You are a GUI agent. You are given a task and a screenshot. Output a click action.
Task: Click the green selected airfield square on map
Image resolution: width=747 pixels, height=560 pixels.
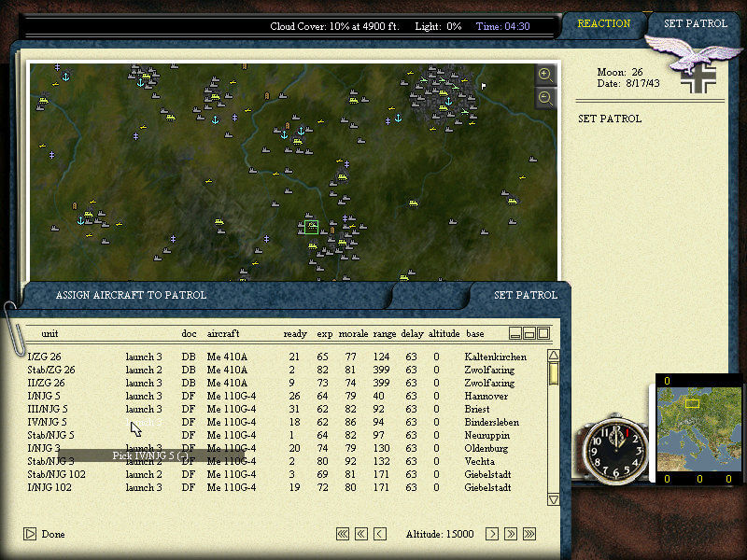point(311,227)
